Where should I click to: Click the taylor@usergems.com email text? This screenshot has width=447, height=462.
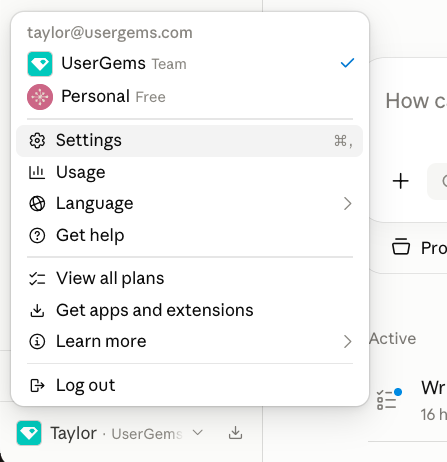(x=110, y=33)
